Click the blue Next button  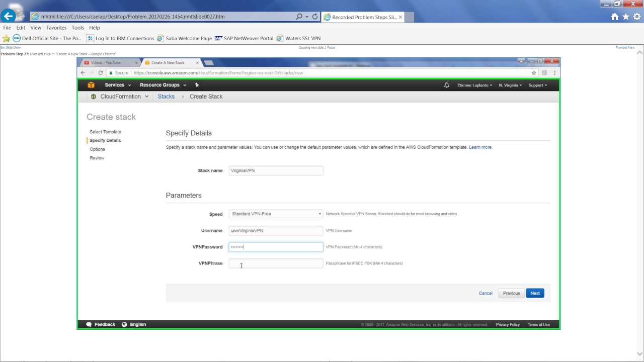pos(535,293)
